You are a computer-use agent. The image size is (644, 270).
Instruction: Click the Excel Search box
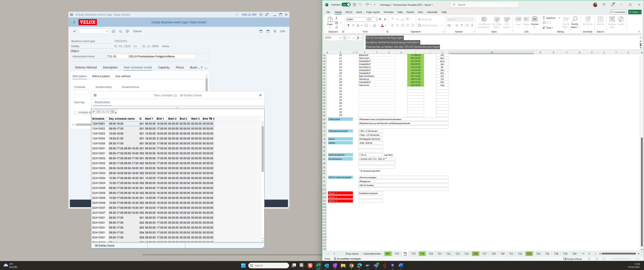coord(484,4)
